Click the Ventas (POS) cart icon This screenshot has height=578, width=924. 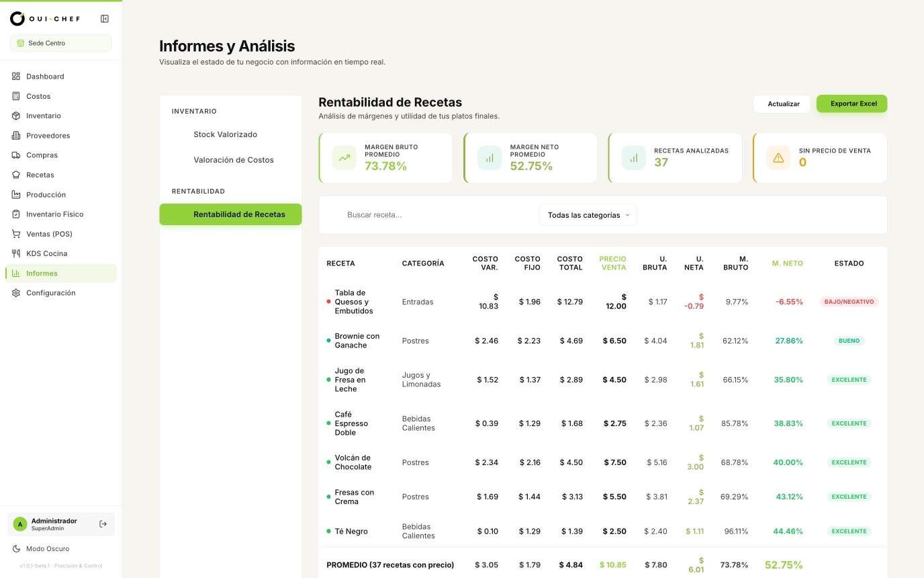(x=16, y=234)
